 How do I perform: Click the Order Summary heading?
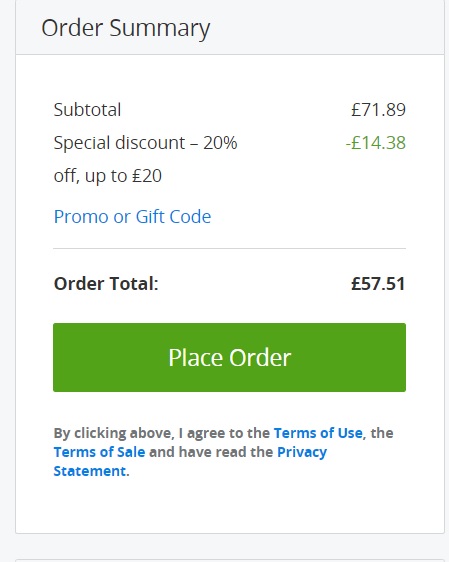125,28
